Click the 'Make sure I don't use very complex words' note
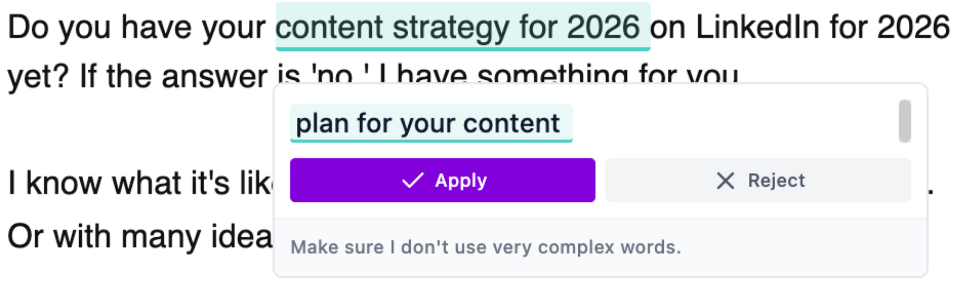Viewport: 980px width, 292px height. point(486,247)
